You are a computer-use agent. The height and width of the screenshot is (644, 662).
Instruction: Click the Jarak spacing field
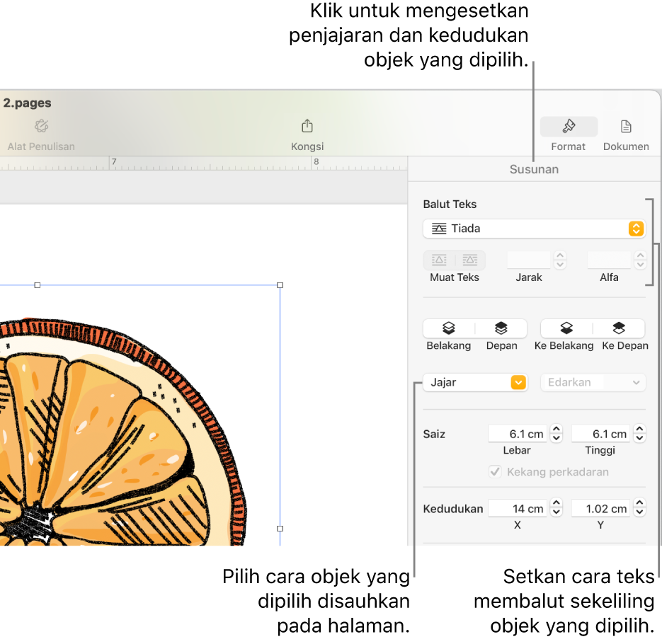529,260
